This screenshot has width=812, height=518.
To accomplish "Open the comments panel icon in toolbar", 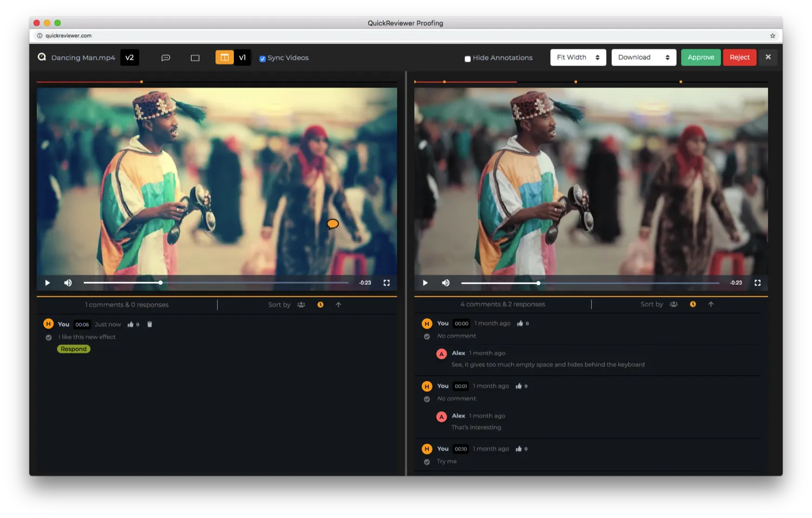I will [x=166, y=58].
